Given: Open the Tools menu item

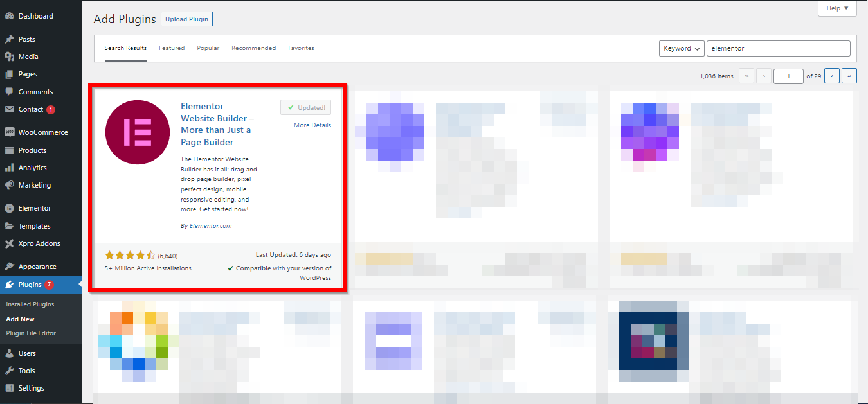Looking at the screenshot, I should (41, 371).
